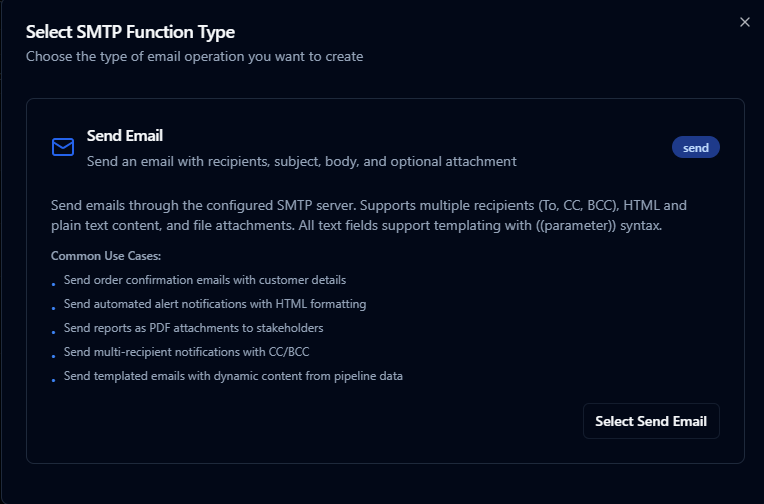Screen dimensions: 764x504
Task: Select the templated emails use case
Action: coord(233,376)
